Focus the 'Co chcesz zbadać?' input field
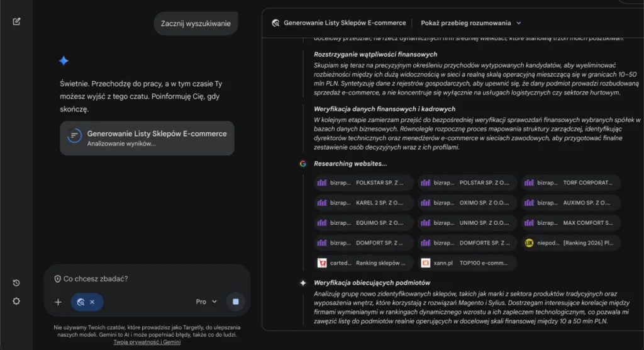Screen dimensions: 644x350 point(147,279)
